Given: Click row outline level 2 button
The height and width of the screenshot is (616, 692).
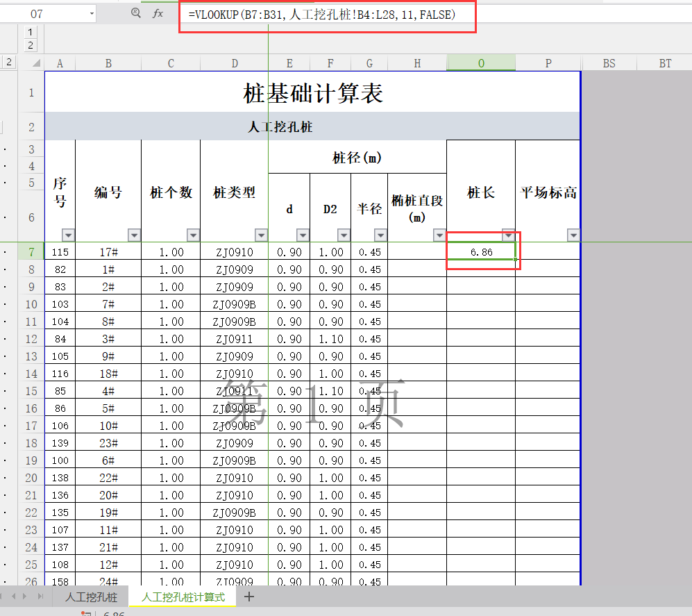Looking at the screenshot, I should 9,62.
